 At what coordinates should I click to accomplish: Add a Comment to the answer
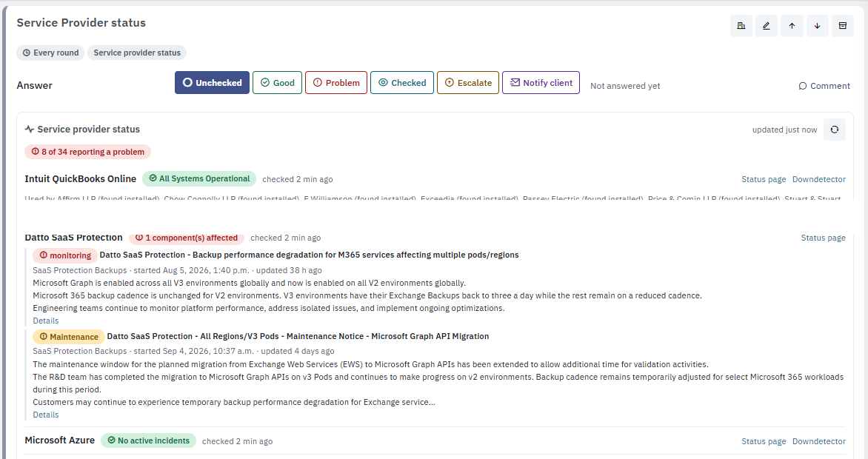click(x=824, y=86)
